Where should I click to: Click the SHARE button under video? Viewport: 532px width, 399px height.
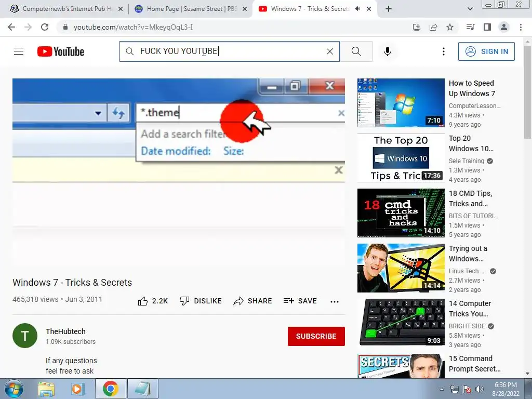(253, 301)
